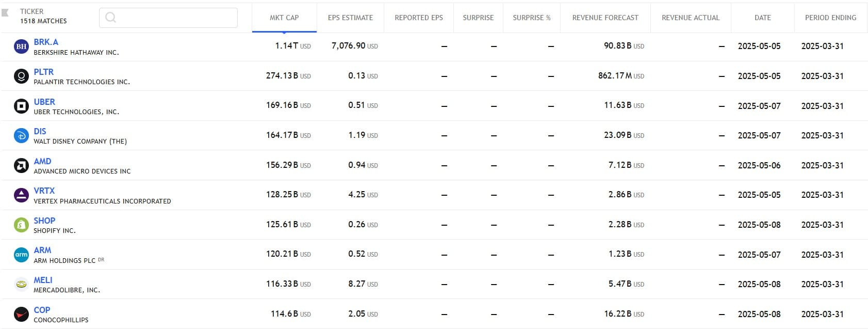
Task: Open the ARM ticker link
Action: tap(42, 250)
